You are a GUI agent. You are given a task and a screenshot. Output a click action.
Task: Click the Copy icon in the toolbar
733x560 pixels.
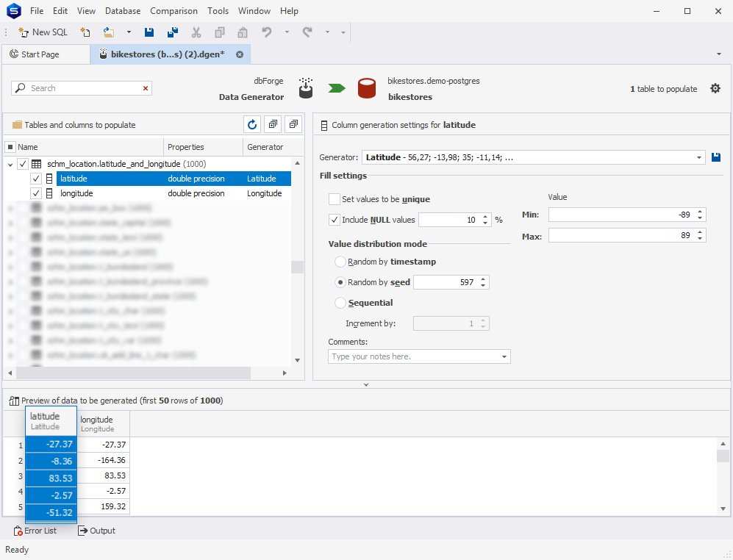[x=219, y=32]
